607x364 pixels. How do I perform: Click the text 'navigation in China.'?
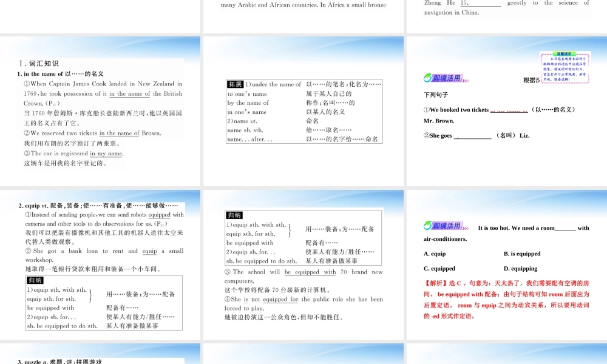coord(452,12)
